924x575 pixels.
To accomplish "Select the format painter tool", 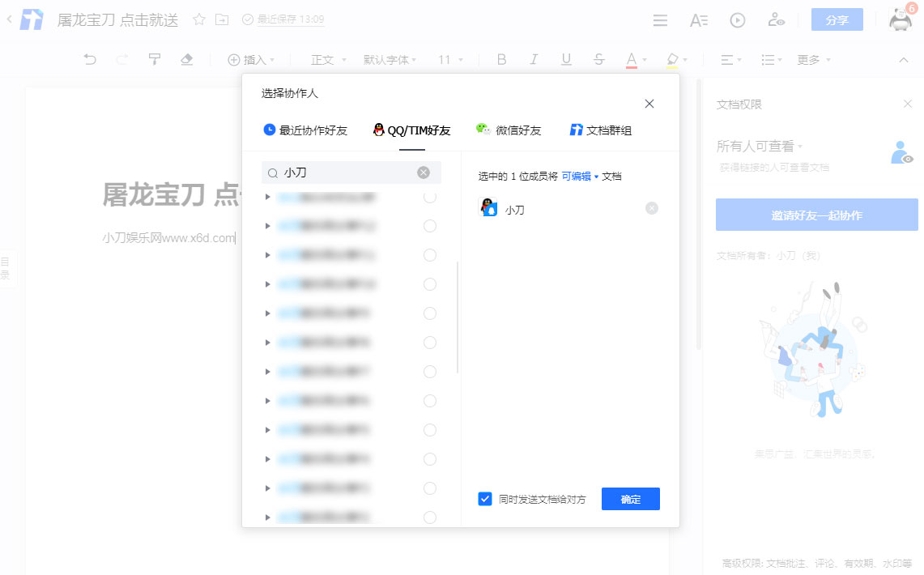I will coord(155,59).
